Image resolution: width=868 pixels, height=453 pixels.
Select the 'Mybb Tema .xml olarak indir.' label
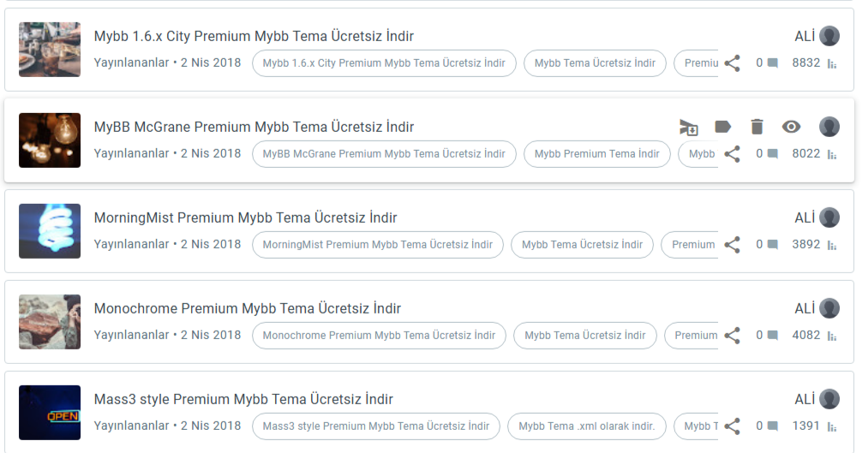(586, 426)
